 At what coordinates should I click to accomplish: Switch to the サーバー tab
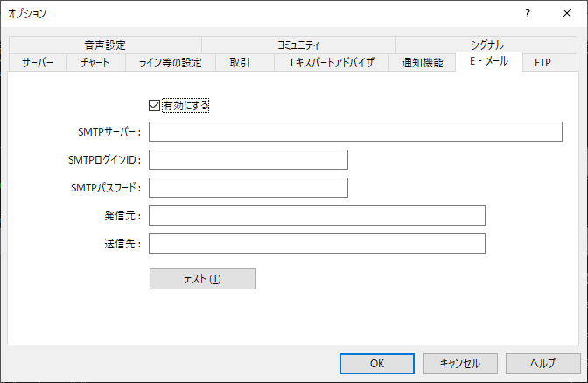pos(38,63)
